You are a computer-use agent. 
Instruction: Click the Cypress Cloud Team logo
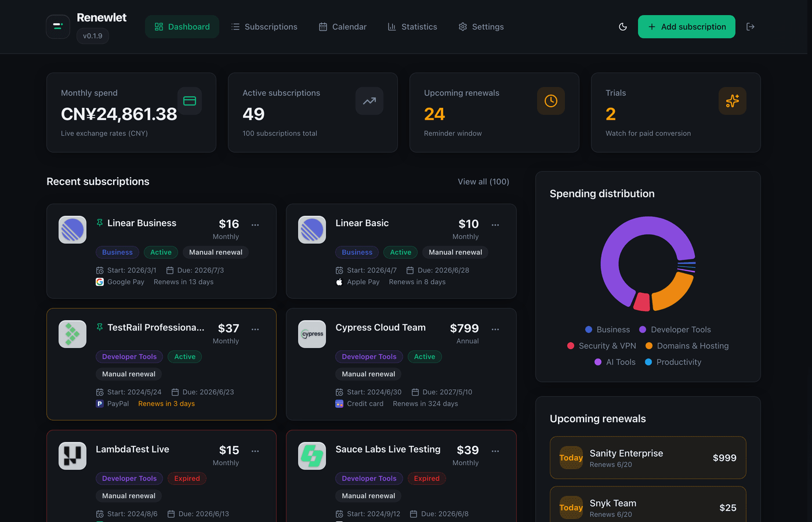(312, 334)
